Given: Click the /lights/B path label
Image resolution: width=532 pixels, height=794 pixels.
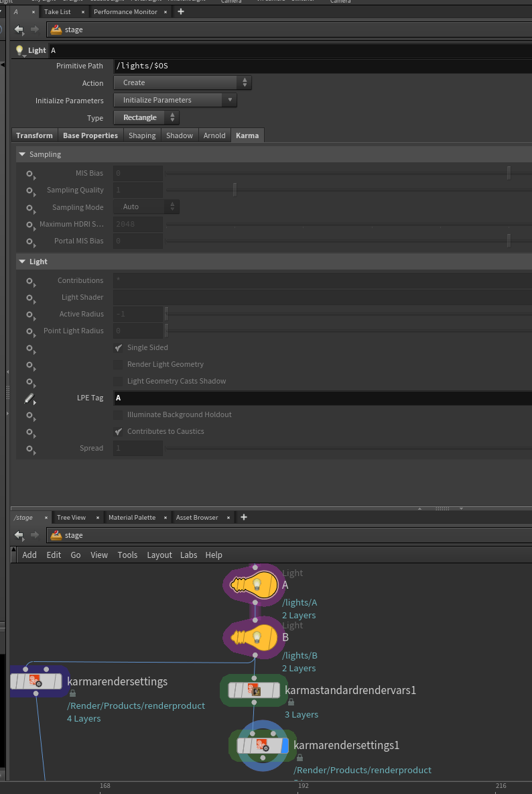Looking at the screenshot, I should pos(300,655).
